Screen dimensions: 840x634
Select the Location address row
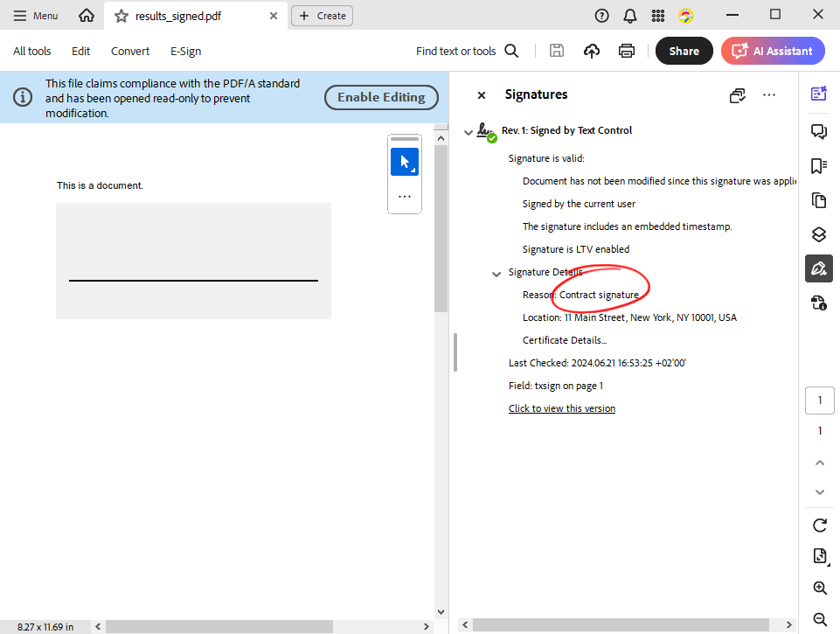629,317
